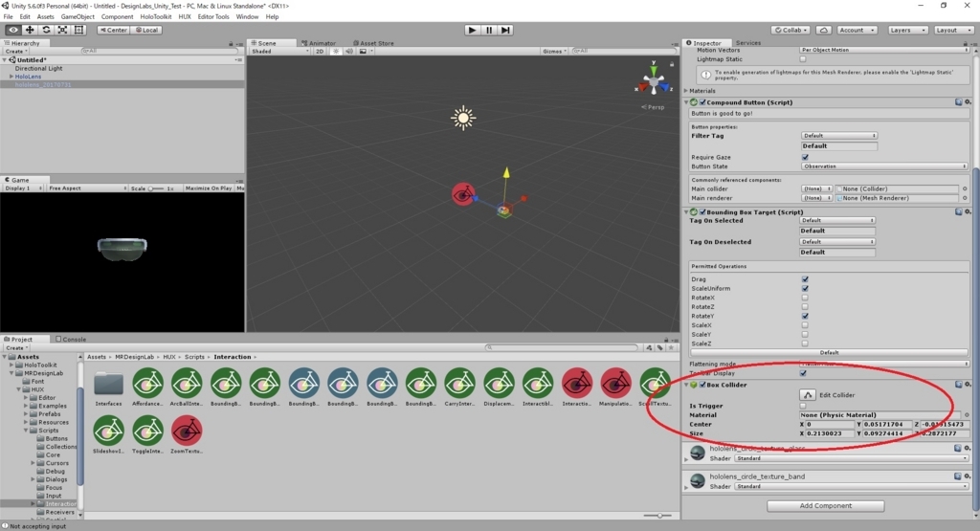Open Bounding Box Target settings gear
The width and height of the screenshot is (980, 531).
[968, 211]
